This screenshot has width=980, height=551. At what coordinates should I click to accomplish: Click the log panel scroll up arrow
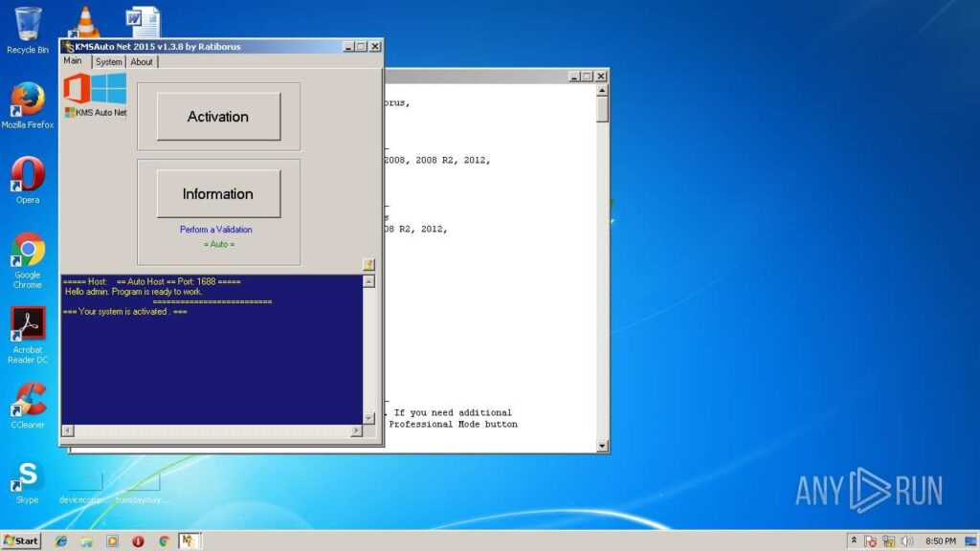point(368,282)
